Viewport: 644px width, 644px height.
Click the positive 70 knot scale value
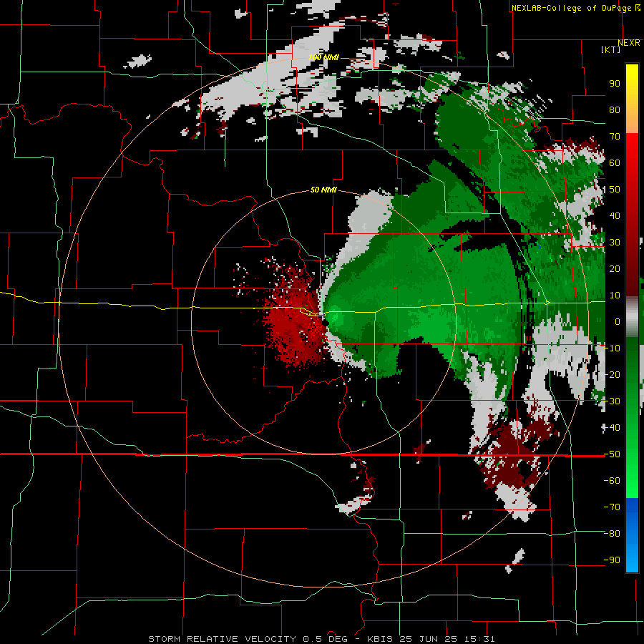tap(615, 137)
